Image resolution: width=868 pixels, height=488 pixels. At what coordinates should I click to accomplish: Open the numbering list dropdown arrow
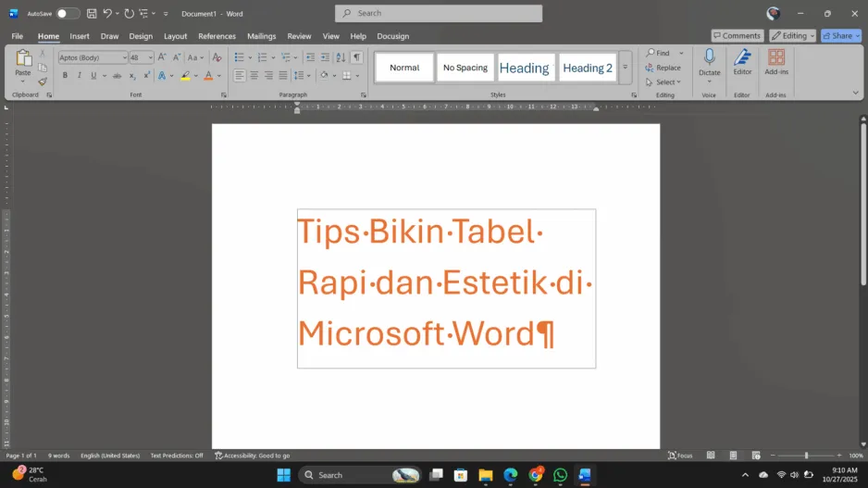click(273, 57)
